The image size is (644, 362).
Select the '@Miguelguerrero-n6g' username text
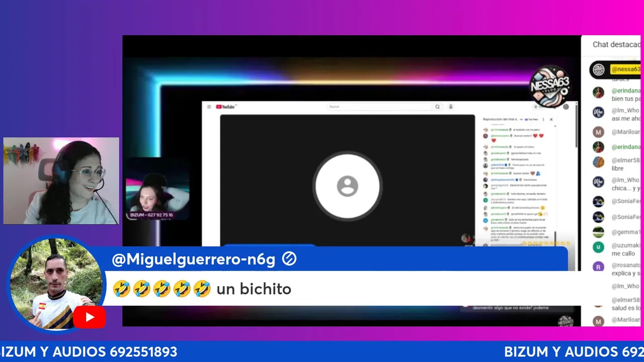click(x=194, y=259)
